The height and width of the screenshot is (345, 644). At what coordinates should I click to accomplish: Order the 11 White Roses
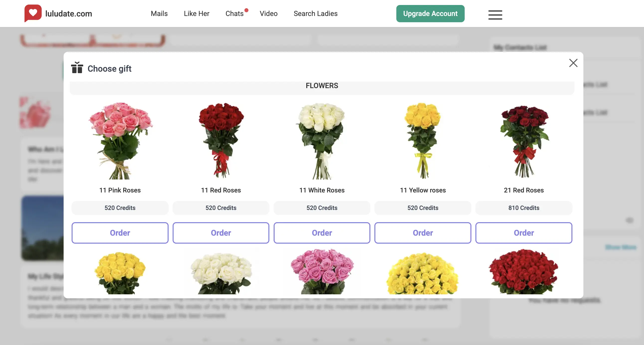coord(322,233)
